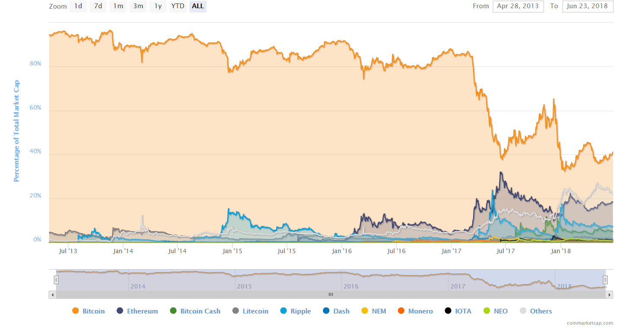
Task: Click the From date field showing Apr 28, 2013
Action: tap(518, 6)
